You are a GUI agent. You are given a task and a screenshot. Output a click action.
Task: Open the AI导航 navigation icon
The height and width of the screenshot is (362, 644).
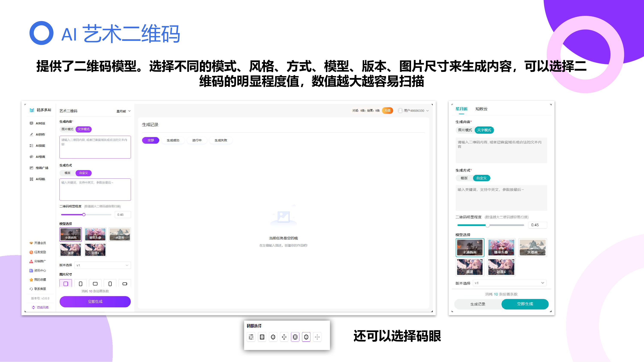pos(31,179)
